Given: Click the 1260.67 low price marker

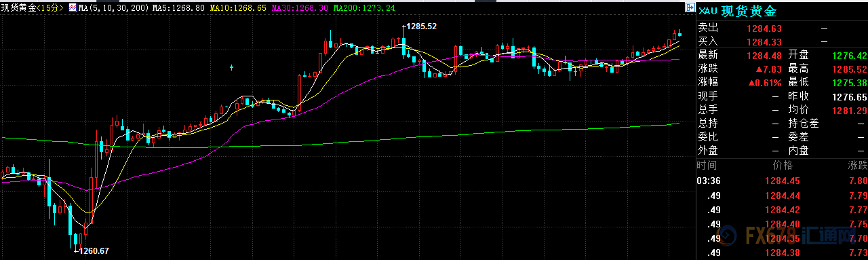Looking at the screenshot, I should coord(94,251).
